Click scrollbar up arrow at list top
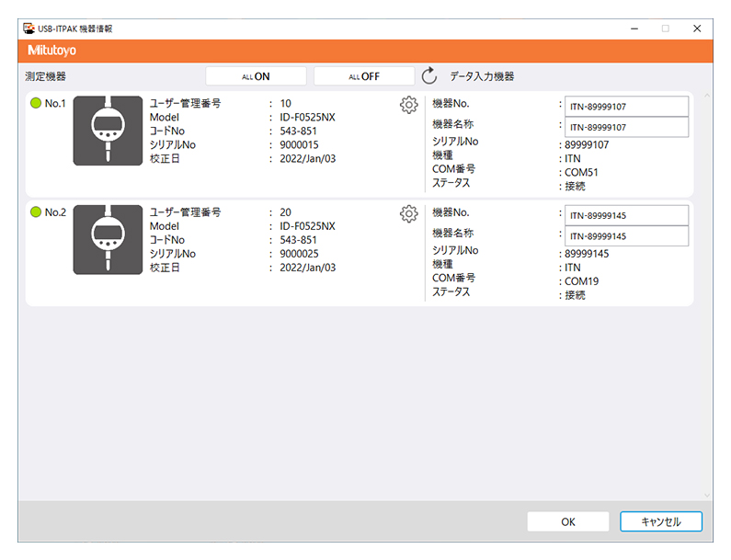The height and width of the screenshot is (560, 731). pos(707,96)
